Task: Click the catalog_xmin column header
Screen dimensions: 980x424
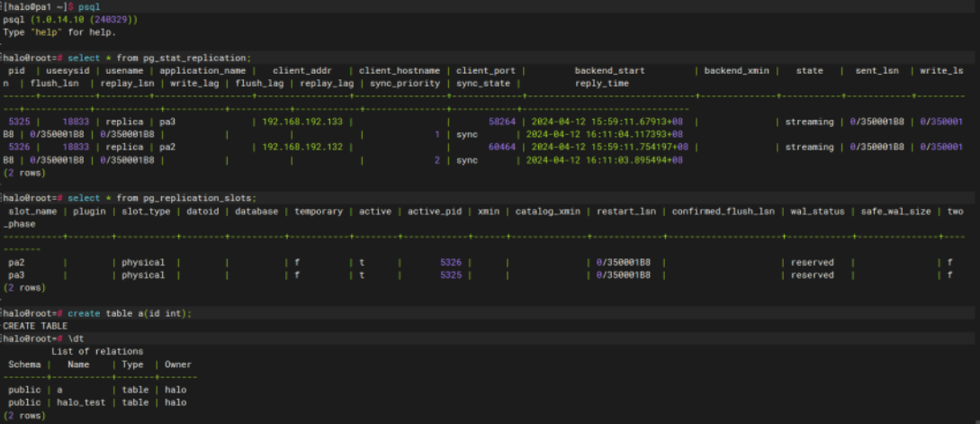Action: coord(547,212)
